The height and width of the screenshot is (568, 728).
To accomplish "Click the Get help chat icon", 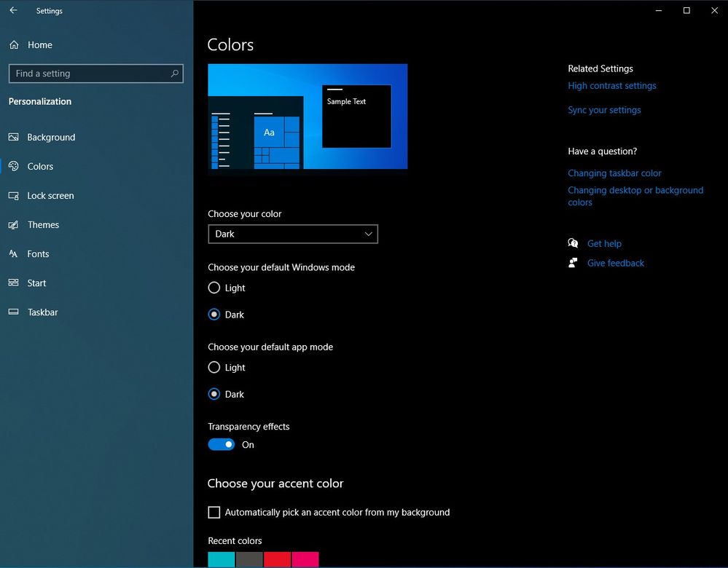I will point(573,243).
